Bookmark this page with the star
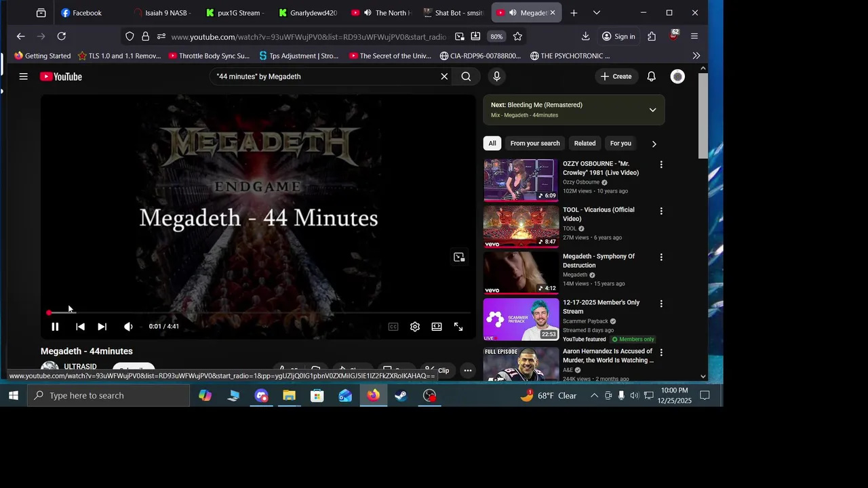This screenshot has width=868, height=488. [x=517, y=37]
